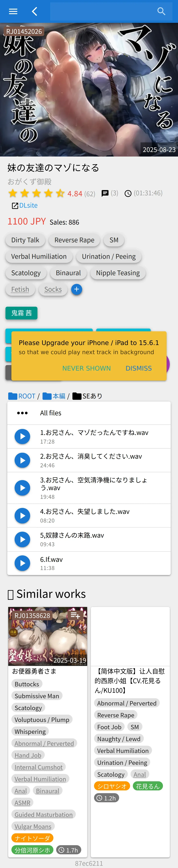
Task: Click the magnifier search icon
Action: 161,11
